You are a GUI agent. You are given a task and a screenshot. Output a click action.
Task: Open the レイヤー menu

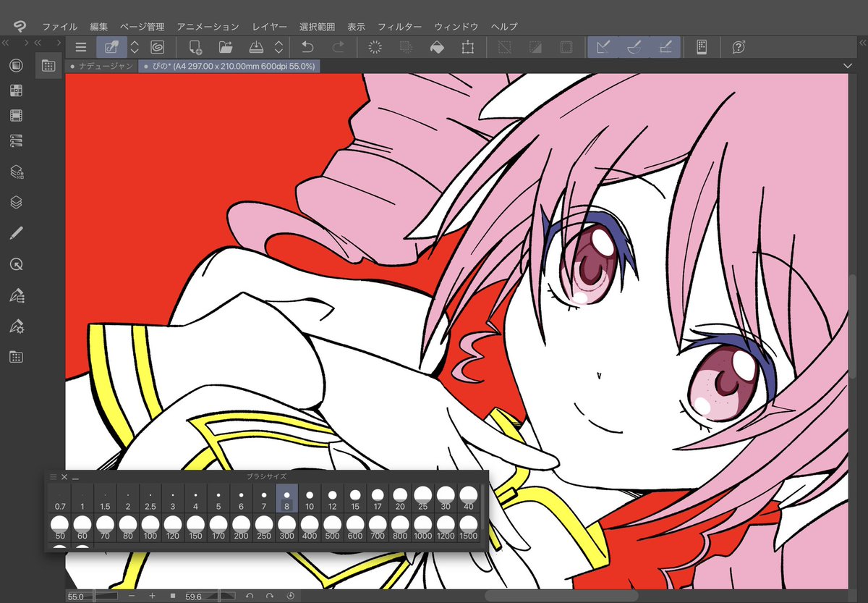pos(269,27)
